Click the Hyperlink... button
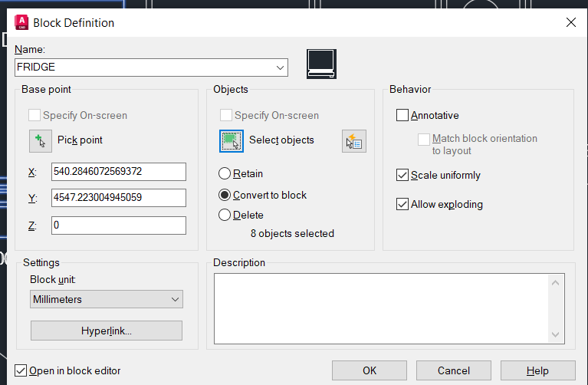Viewport: 588px width, 385px height. [x=107, y=331]
